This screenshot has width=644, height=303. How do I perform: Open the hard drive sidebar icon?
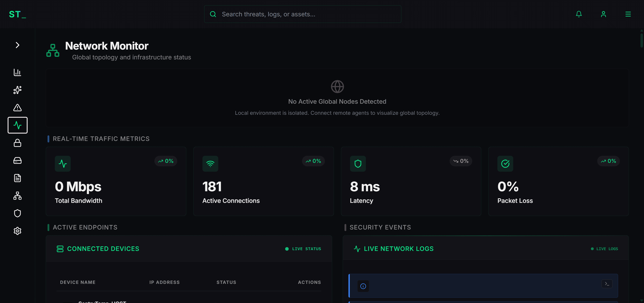[x=17, y=160]
